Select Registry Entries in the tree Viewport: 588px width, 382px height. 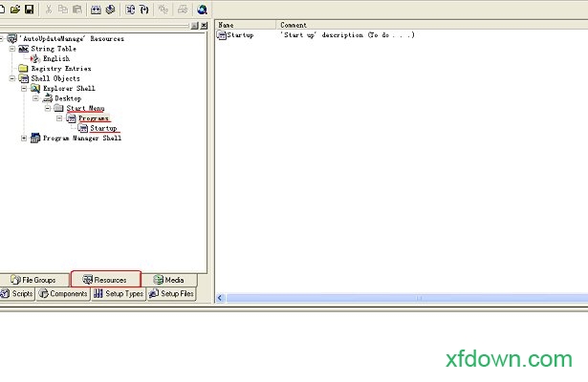[x=60, y=69]
